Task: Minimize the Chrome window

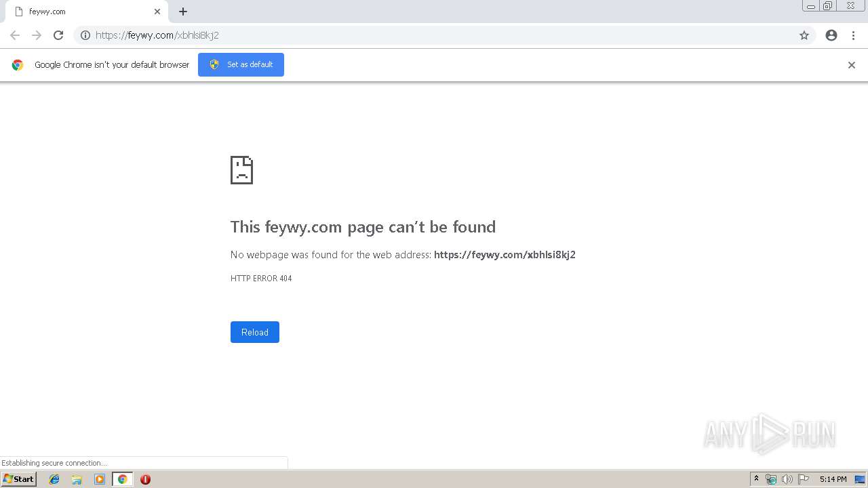Action: click(811, 6)
